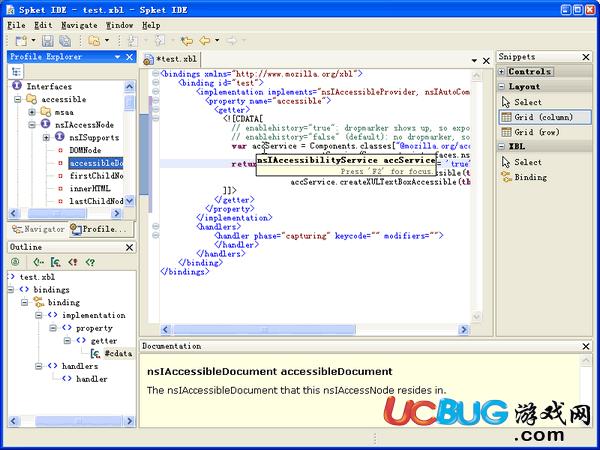Screen dimensions: 600x450
Task: Select the #cdata outline node
Action: 119,353
